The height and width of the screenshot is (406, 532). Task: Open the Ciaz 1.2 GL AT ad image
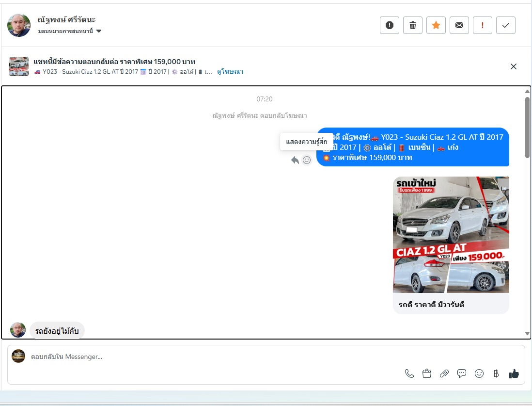451,234
